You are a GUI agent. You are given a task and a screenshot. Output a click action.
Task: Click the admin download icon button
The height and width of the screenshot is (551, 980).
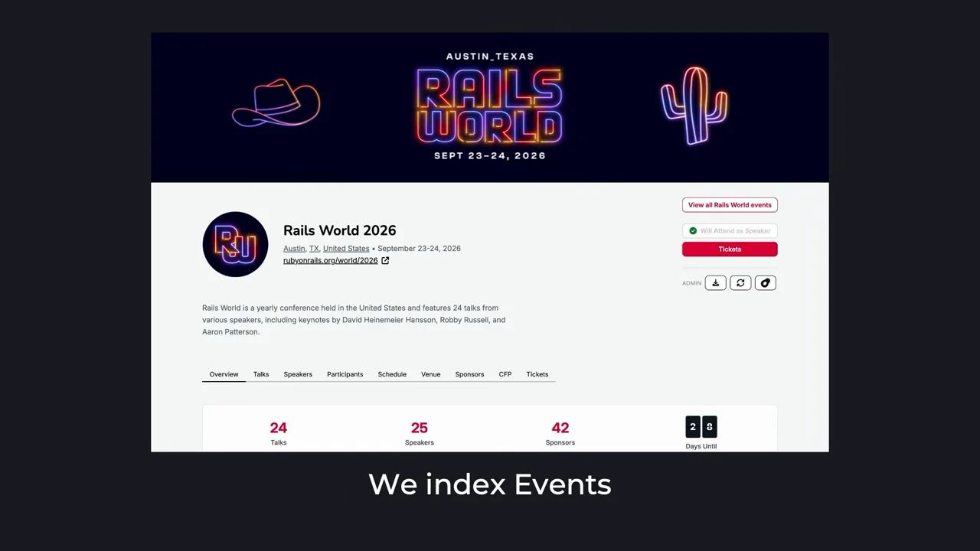click(715, 283)
